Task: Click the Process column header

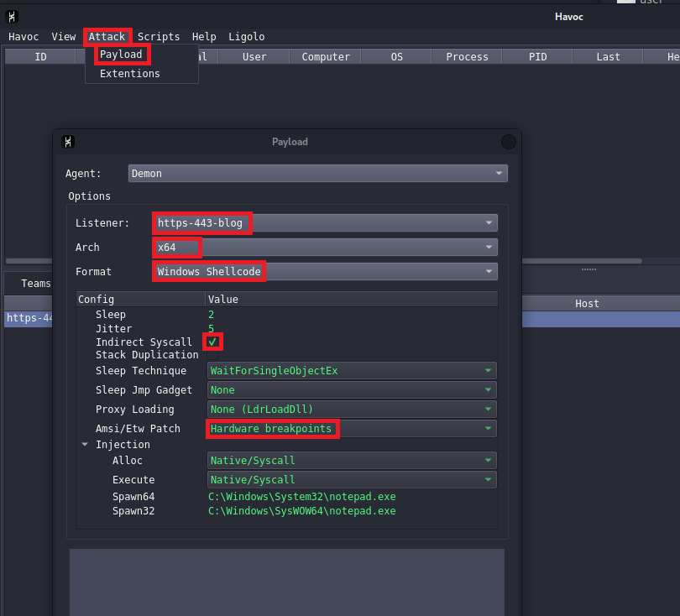Action: [467, 57]
